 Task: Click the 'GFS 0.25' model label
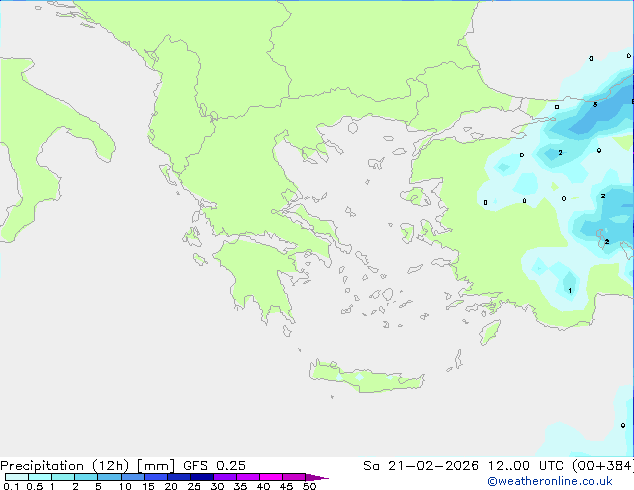pyautogui.click(x=214, y=466)
